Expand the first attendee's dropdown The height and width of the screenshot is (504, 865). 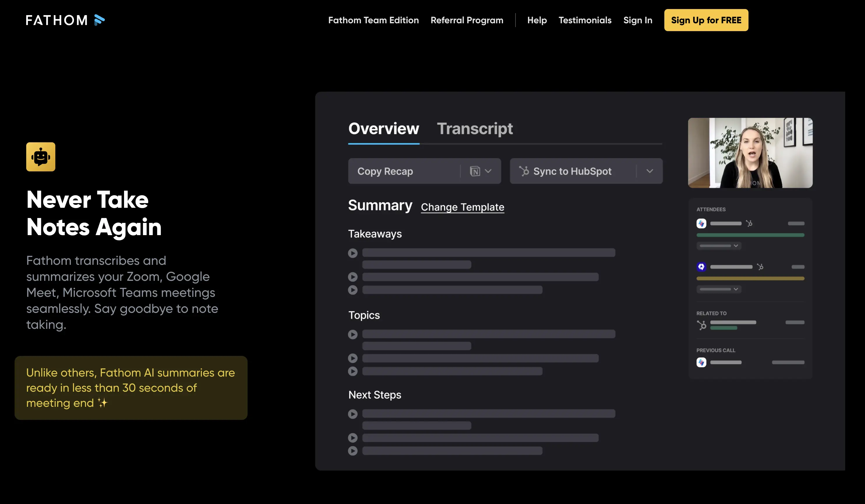click(x=719, y=246)
